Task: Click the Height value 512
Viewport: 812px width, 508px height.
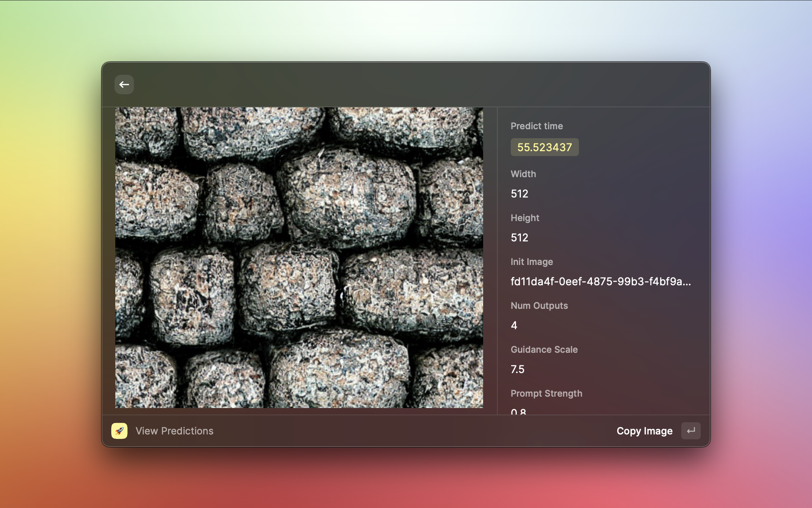Action: point(519,238)
